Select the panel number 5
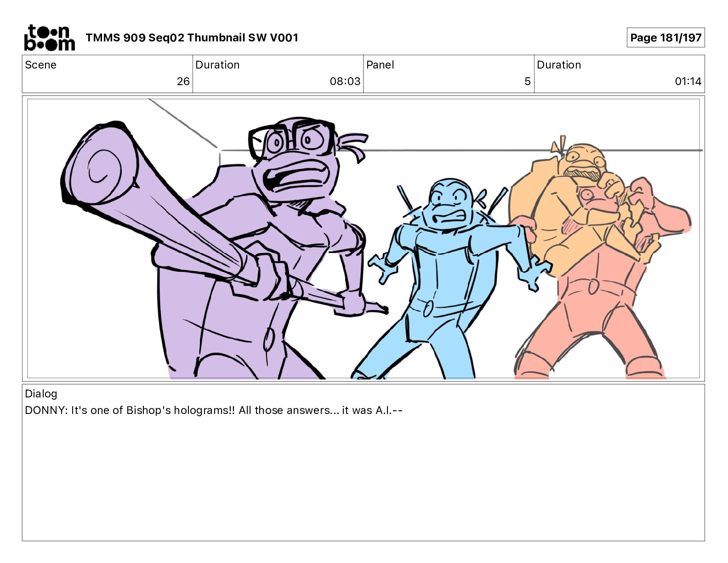 pyautogui.click(x=528, y=81)
